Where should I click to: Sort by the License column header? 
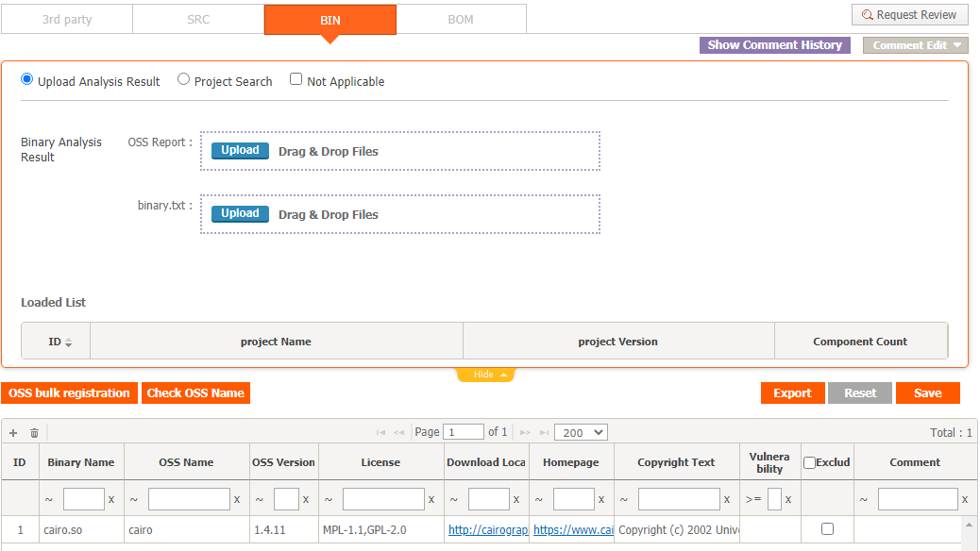380,462
